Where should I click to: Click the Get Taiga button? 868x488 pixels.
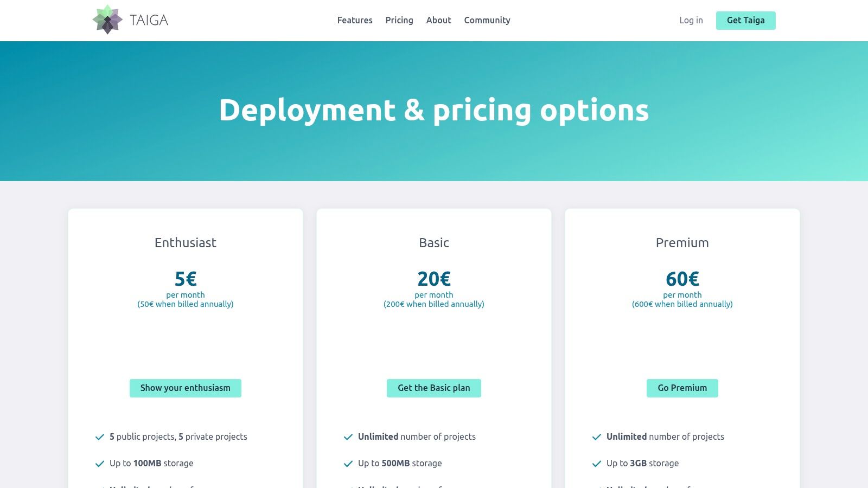(746, 21)
